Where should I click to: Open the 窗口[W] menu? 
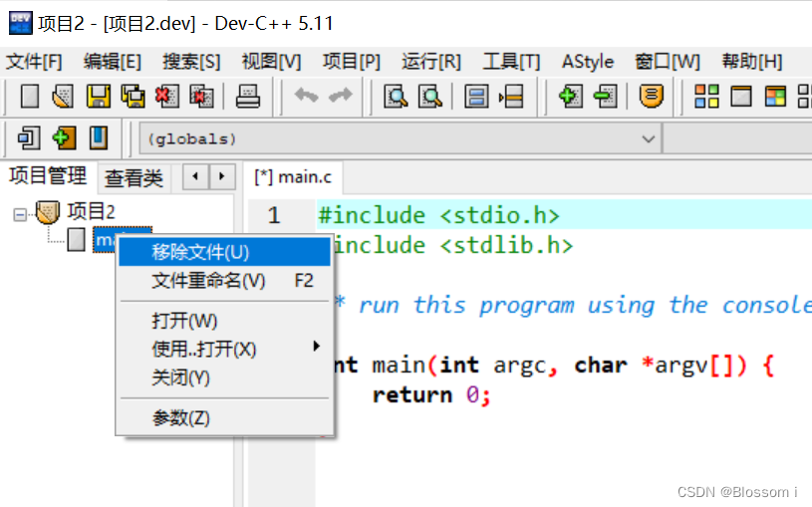coord(668,62)
